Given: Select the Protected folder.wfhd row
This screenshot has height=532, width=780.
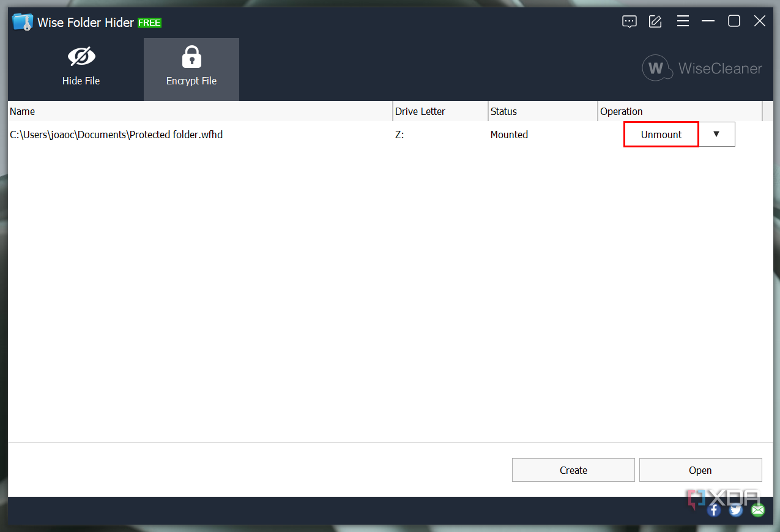Looking at the screenshot, I should click(x=245, y=135).
